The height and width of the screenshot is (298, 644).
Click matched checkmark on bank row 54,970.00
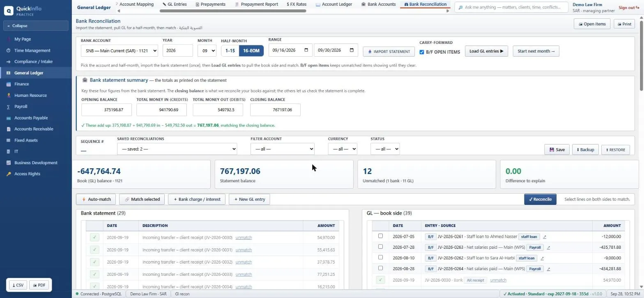tap(94, 237)
